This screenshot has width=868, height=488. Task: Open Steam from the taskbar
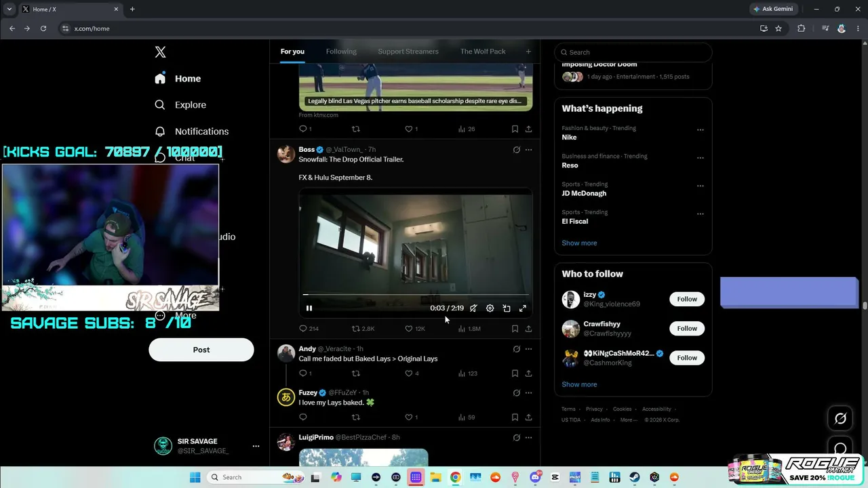coord(635,477)
